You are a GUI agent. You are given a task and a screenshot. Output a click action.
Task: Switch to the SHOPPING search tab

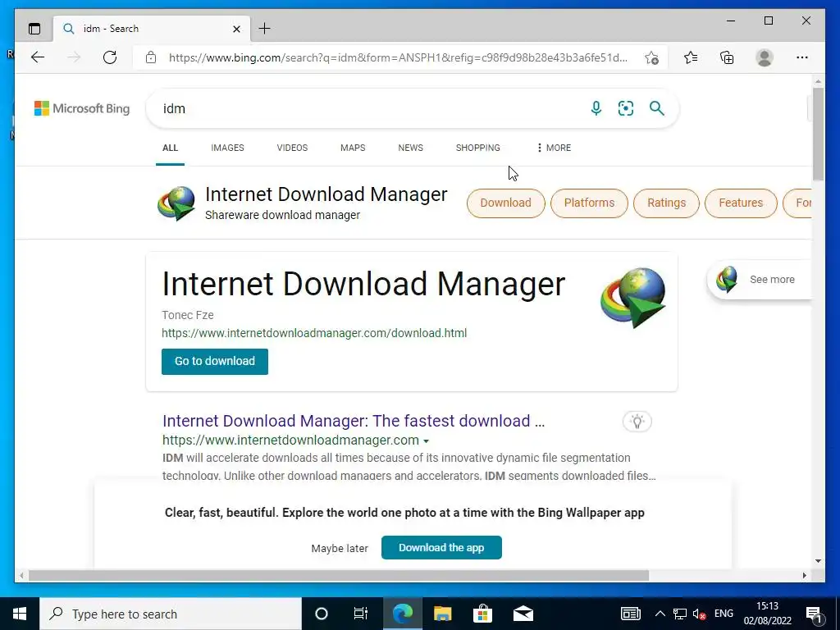[x=478, y=148]
